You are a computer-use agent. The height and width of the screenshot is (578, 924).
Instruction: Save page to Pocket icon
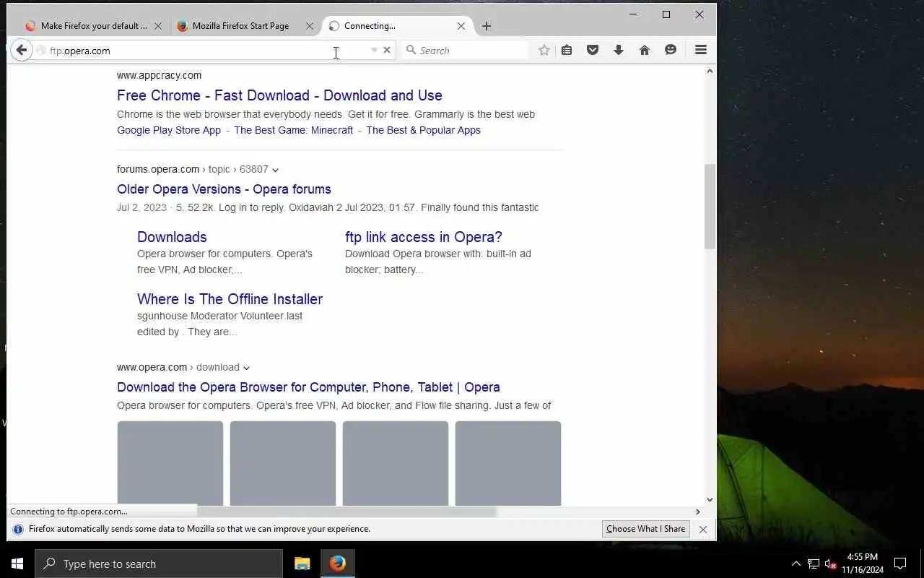click(x=593, y=51)
